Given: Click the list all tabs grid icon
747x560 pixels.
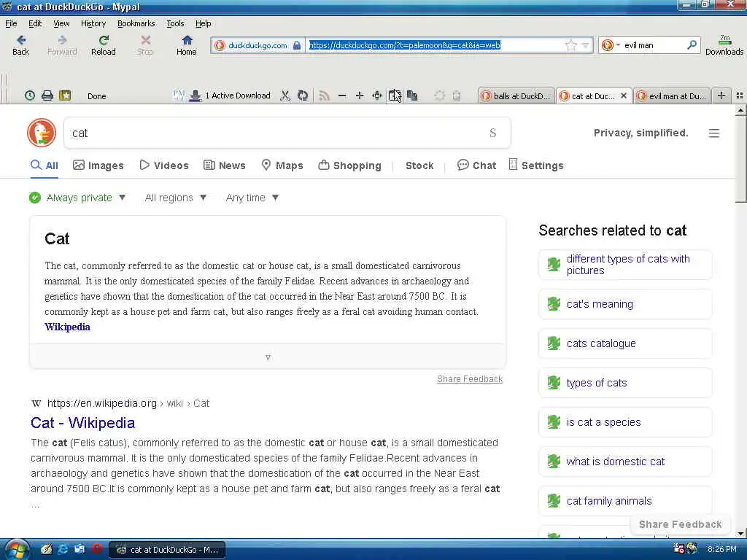Looking at the screenshot, I should coord(740,96).
